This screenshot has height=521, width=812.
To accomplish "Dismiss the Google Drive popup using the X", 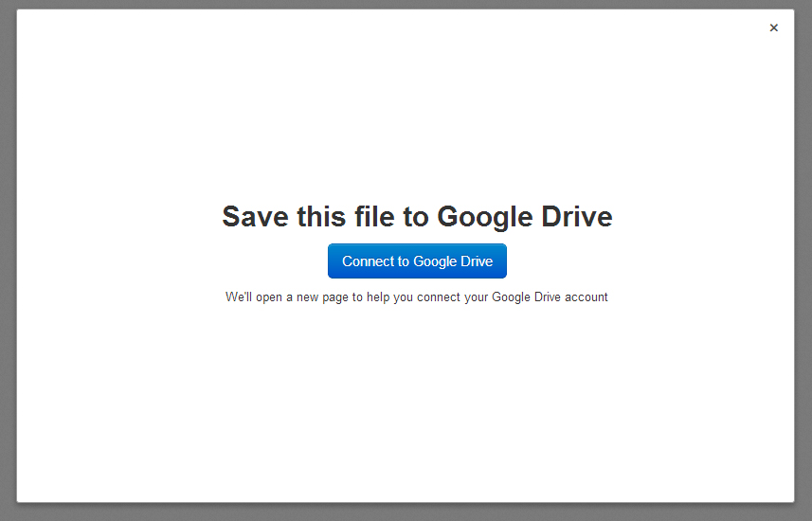I will click(x=774, y=28).
